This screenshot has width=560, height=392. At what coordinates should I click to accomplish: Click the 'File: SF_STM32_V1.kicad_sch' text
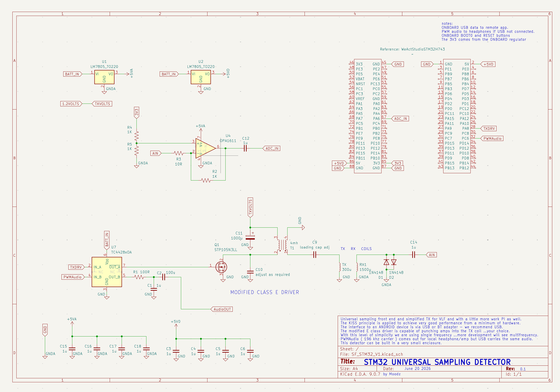tap(372, 354)
